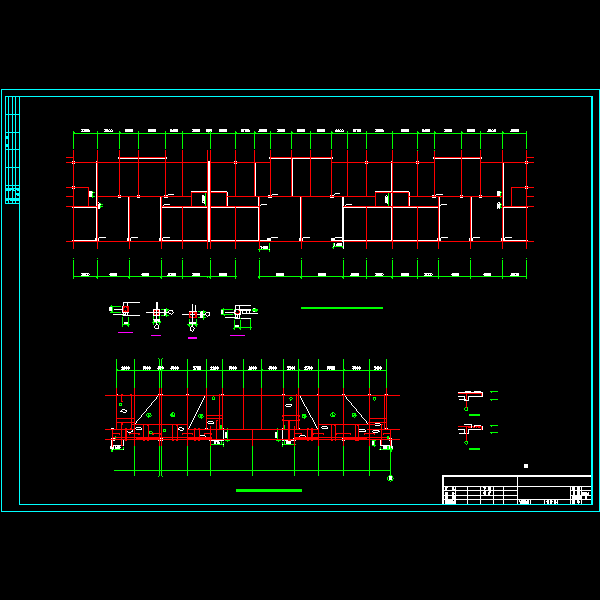
Task: Click the long green baseline under the lower plan
Action: click(x=252, y=471)
